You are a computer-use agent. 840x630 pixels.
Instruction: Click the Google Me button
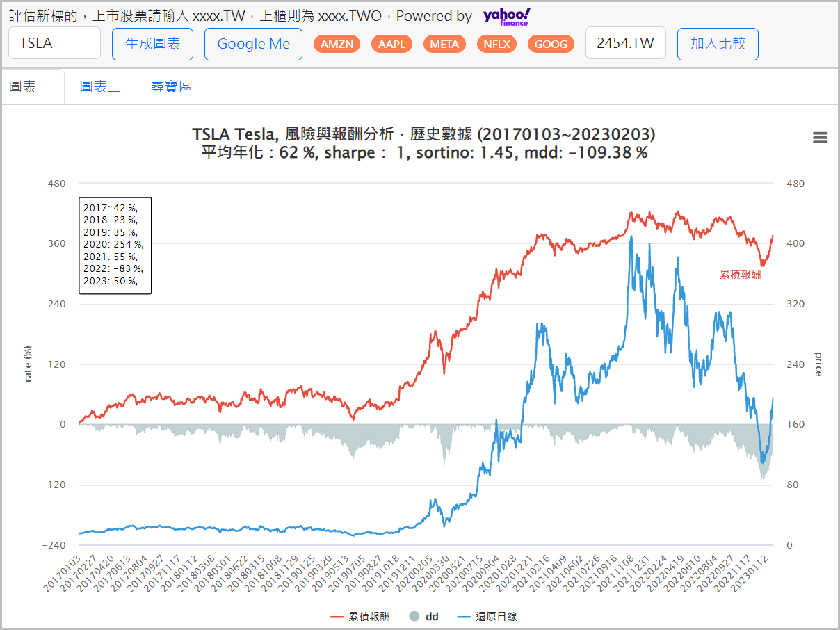pos(253,44)
